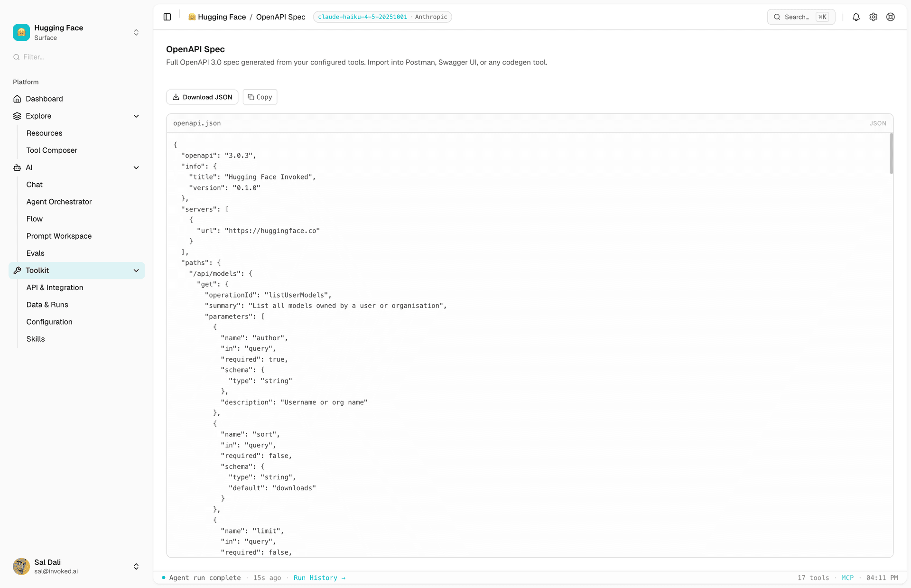Click the Dashboard home icon

coord(17,99)
